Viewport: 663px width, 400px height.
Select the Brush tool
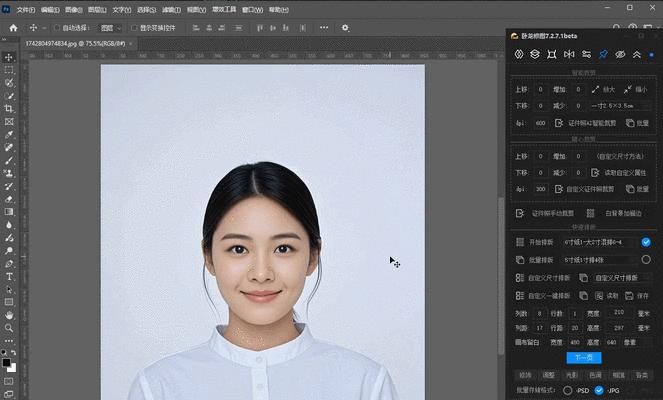click(9, 160)
